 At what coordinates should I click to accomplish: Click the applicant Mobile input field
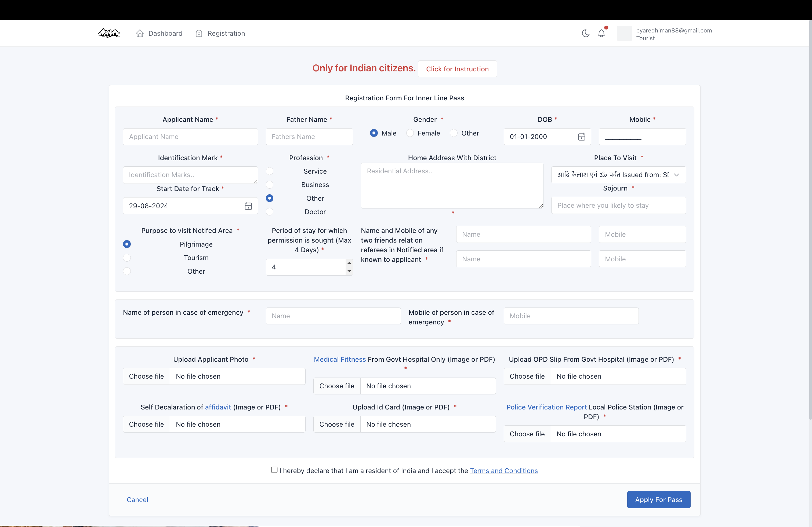tap(643, 137)
